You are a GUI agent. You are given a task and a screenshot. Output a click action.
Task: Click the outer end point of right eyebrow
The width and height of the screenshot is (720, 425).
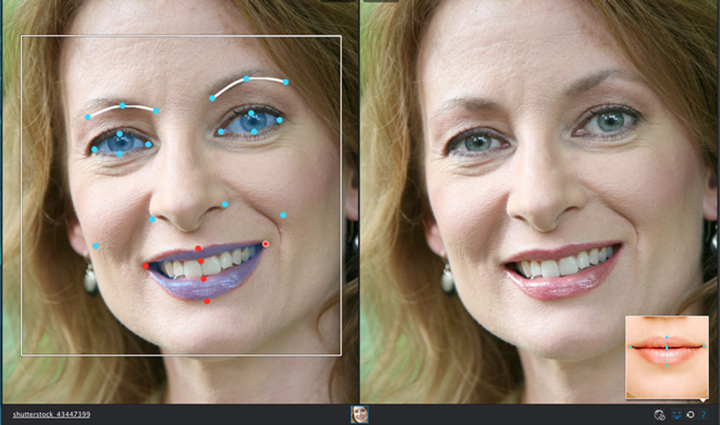(x=286, y=82)
